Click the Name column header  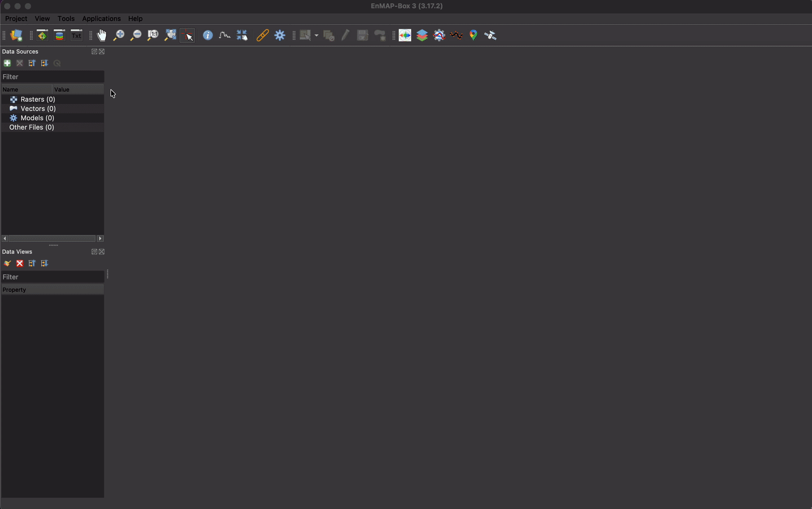(x=26, y=89)
